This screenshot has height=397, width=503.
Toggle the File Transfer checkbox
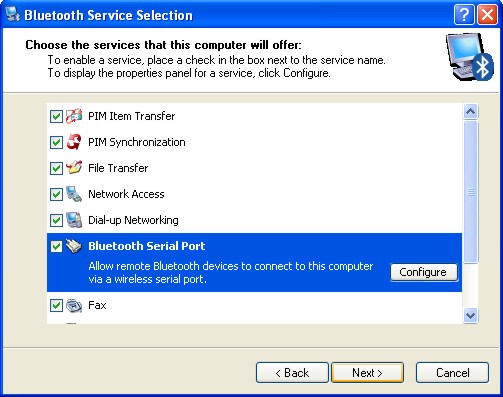pos(56,168)
